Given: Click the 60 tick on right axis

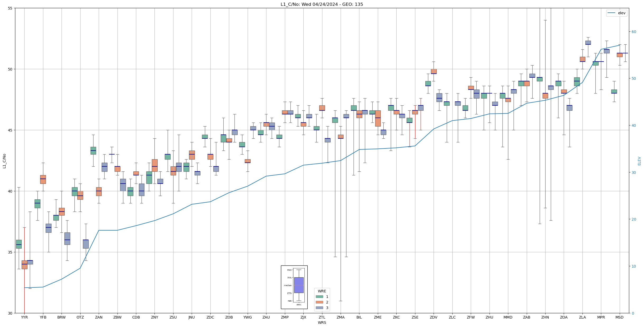Looking at the screenshot, I should pos(633,32).
